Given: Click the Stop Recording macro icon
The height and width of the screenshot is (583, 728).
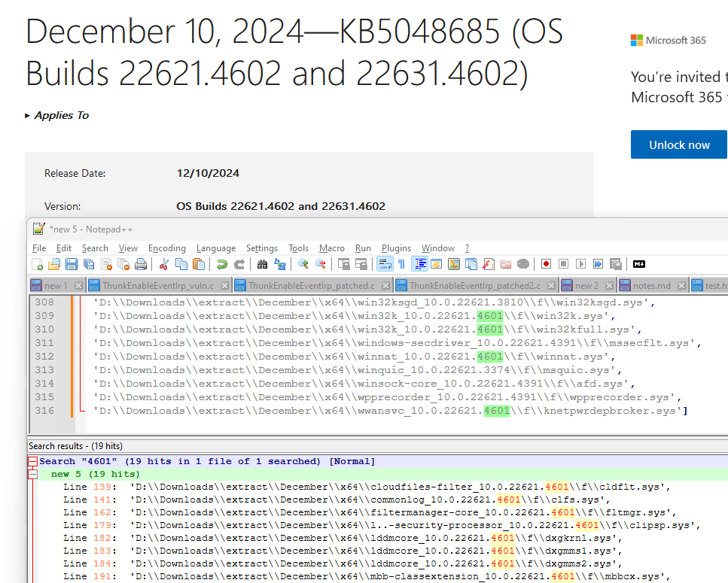Looking at the screenshot, I should 563,264.
